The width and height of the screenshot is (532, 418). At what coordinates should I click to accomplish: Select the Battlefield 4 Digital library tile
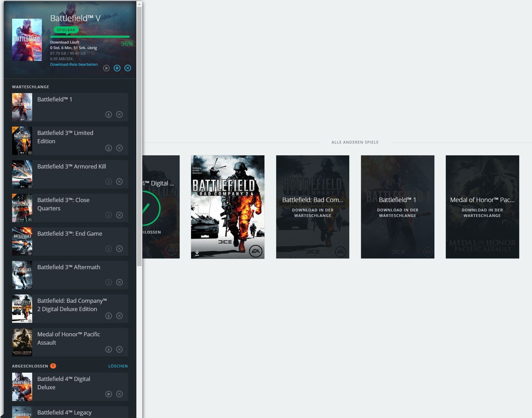coord(161,207)
